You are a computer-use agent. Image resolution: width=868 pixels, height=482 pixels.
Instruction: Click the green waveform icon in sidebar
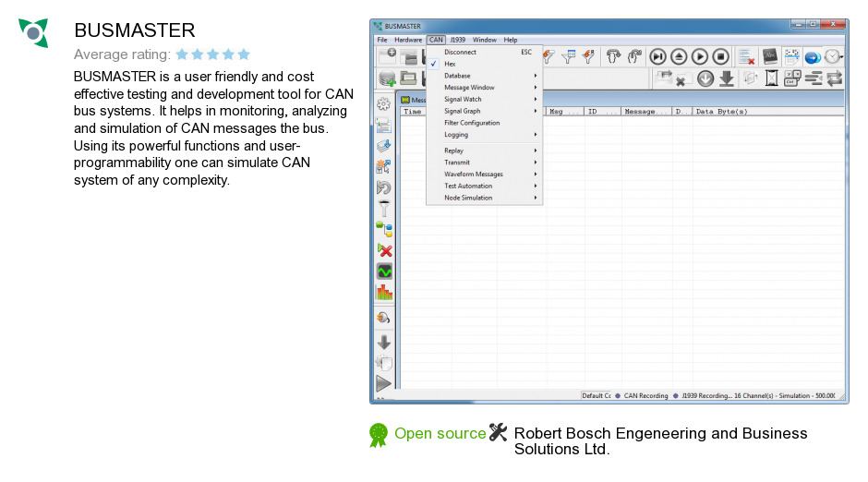384,271
